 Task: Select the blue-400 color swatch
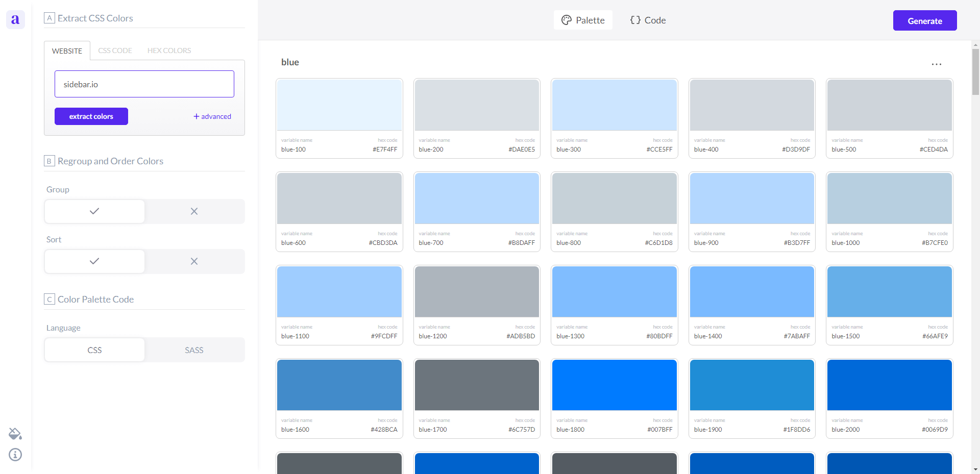[752, 105]
